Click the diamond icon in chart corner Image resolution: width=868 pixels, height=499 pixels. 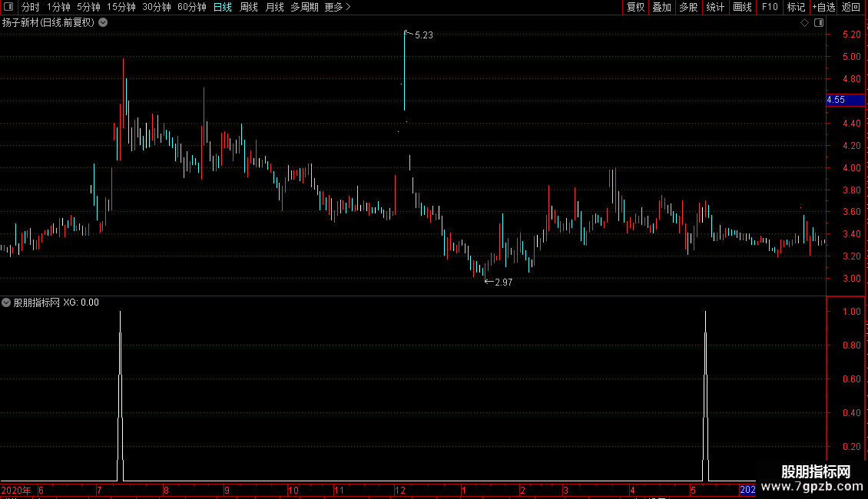(x=805, y=23)
